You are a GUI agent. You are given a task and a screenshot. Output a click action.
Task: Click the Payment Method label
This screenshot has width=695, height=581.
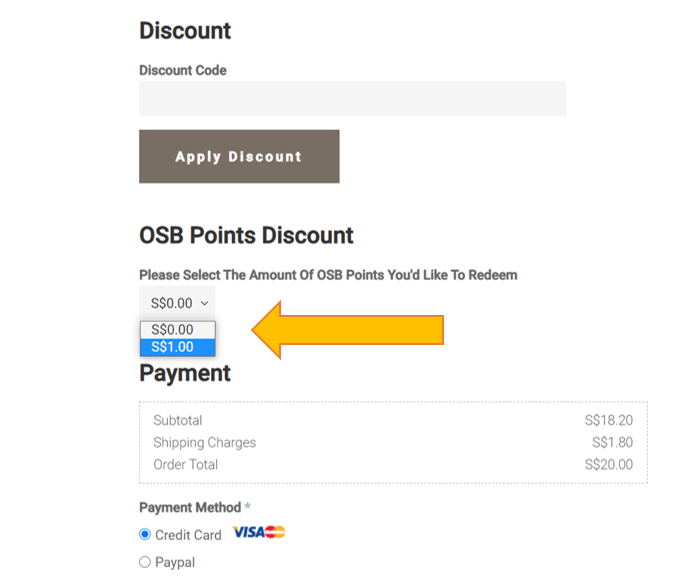[x=190, y=507]
